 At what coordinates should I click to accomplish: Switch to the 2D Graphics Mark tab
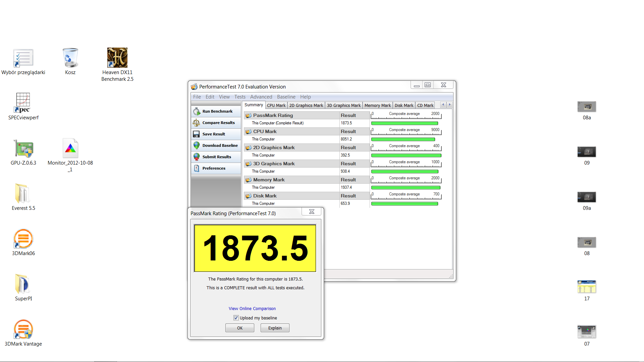pyautogui.click(x=306, y=105)
